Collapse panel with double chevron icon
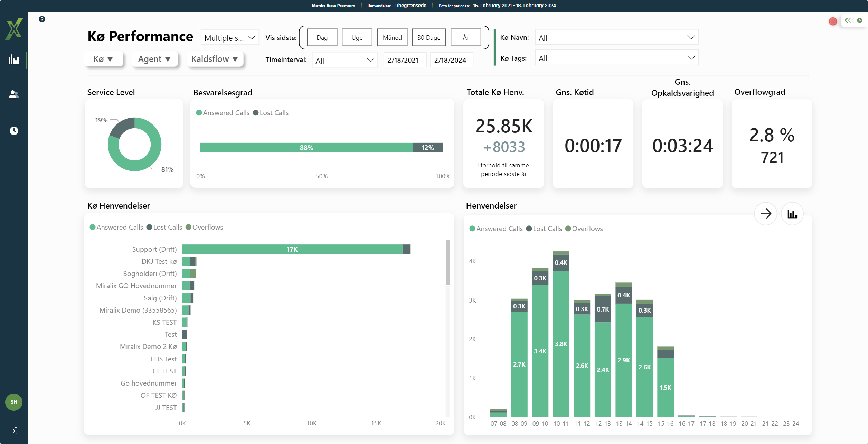The image size is (868, 444). [849, 20]
